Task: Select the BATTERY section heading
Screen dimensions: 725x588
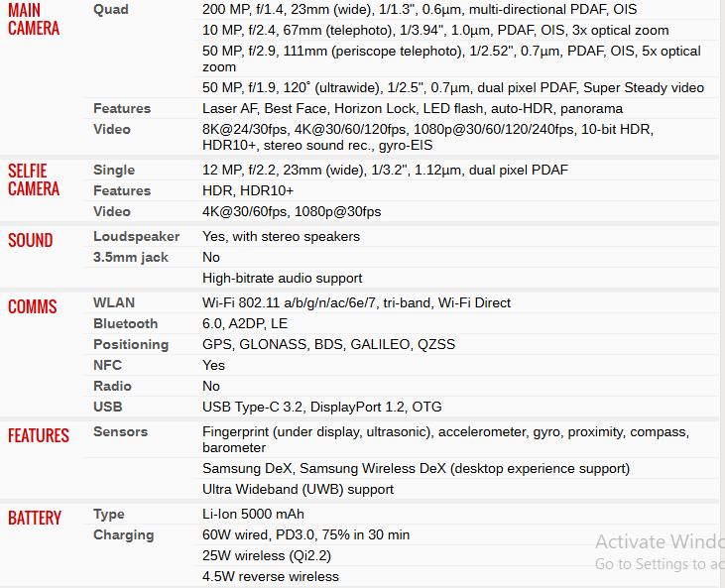Action: pos(35,519)
